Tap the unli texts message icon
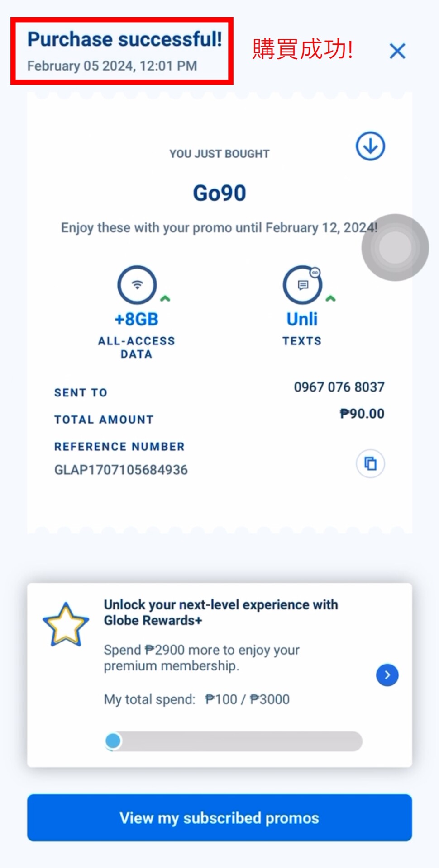The width and height of the screenshot is (439, 868). tap(302, 285)
